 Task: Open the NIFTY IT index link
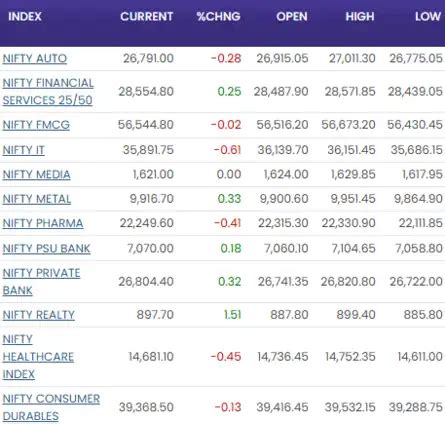point(23,150)
